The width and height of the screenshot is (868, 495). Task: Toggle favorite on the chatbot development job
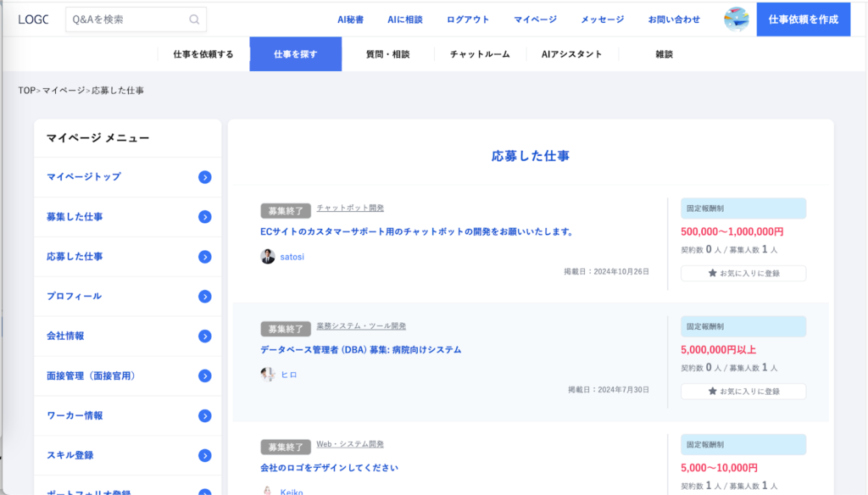coord(743,274)
